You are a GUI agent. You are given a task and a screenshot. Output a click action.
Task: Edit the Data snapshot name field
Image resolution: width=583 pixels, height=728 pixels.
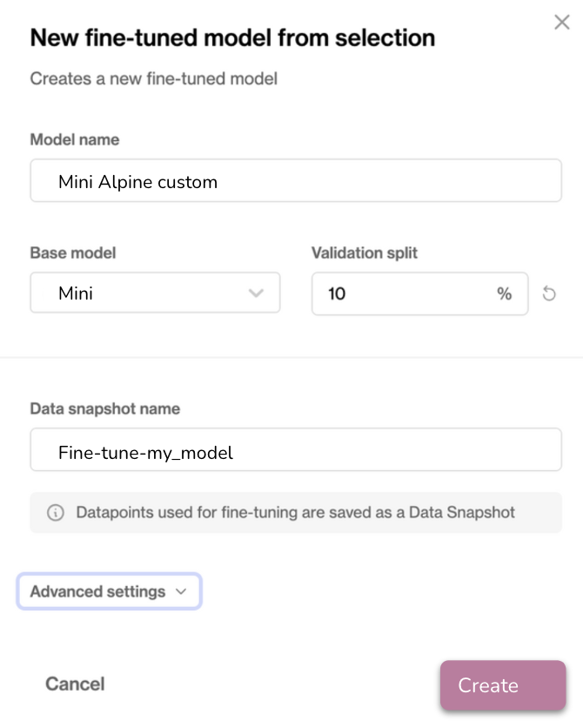296,452
